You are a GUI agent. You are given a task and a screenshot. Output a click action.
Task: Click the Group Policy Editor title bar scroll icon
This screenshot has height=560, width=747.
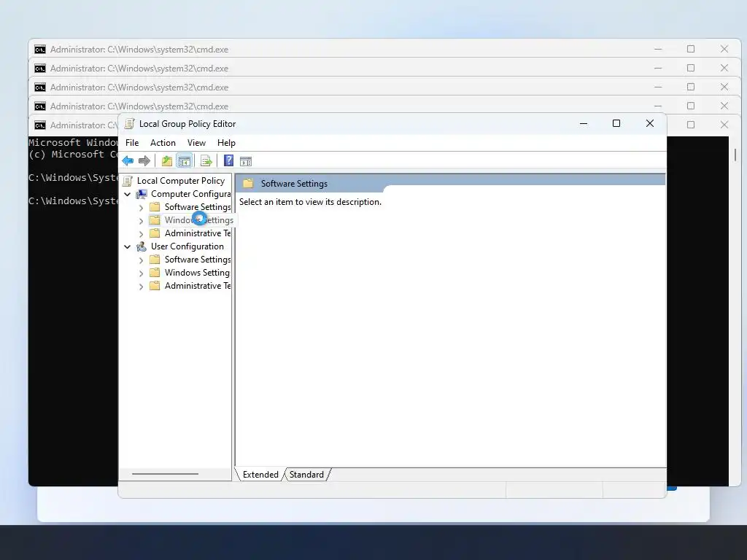tap(129, 124)
